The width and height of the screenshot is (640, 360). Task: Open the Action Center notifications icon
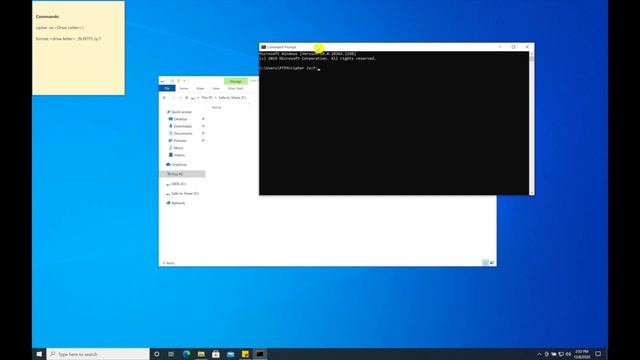click(x=598, y=354)
